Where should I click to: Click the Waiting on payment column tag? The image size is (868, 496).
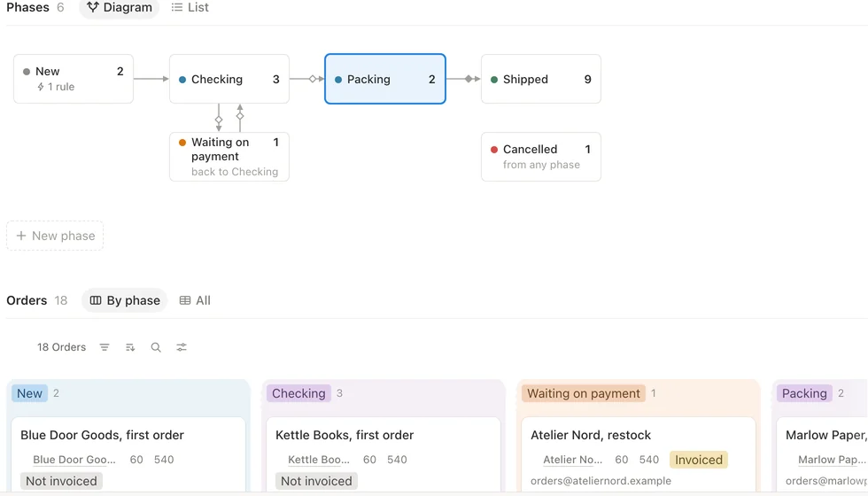click(583, 393)
